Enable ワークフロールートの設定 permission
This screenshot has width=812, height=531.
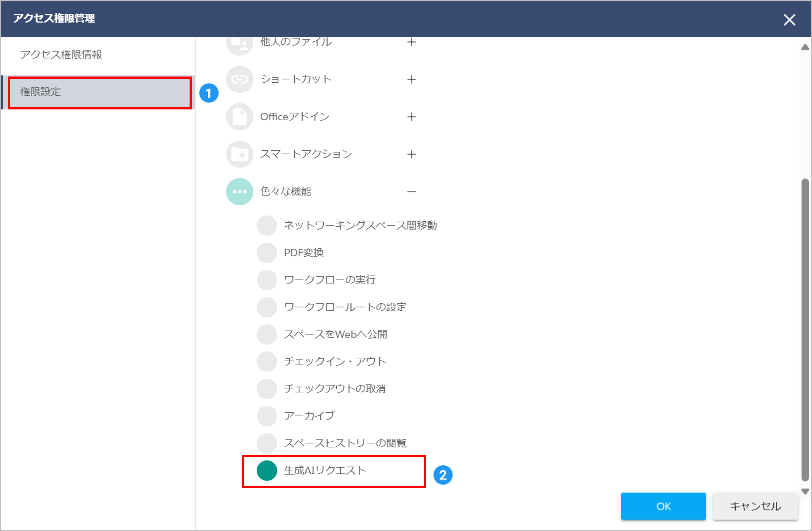pos(267,307)
